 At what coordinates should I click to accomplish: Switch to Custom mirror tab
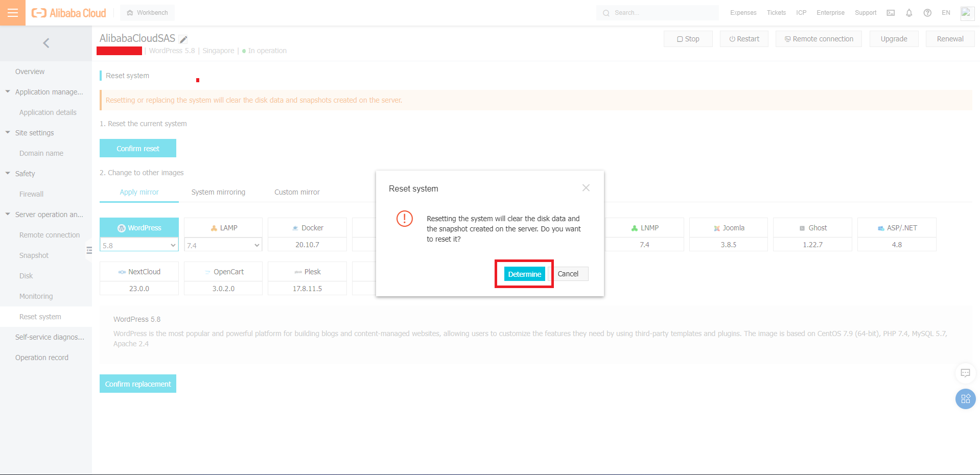297,192
